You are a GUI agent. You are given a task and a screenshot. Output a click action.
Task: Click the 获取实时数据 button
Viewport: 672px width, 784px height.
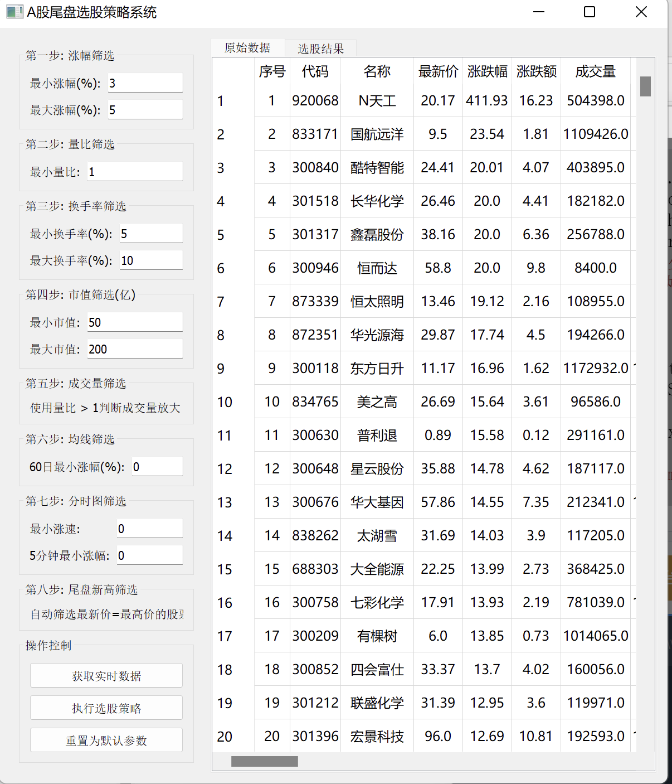106,676
